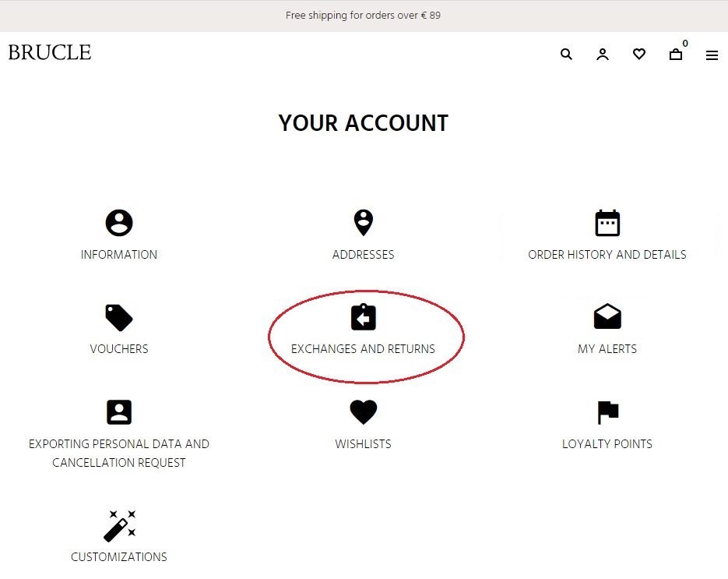
Task: Click the heart wishlist icon in header
Action: (639, 55)
